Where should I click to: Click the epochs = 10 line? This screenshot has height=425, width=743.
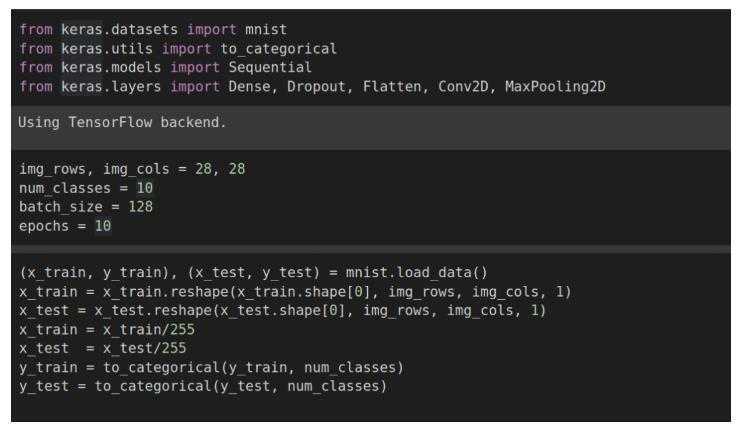[x=65, y=226]
